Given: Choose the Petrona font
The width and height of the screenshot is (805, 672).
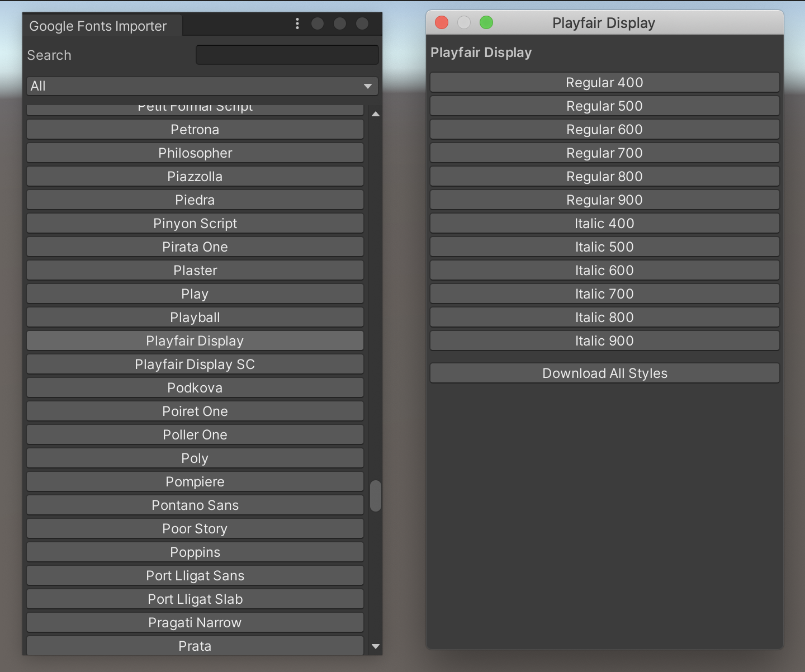Looking at the screenshot, I should coord(195,130).
